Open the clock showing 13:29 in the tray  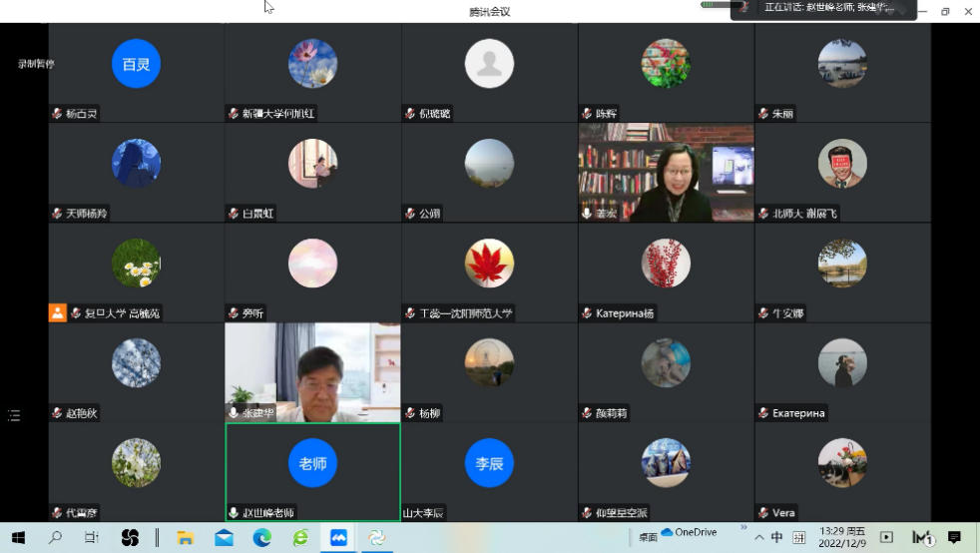(x=843, y=538)
